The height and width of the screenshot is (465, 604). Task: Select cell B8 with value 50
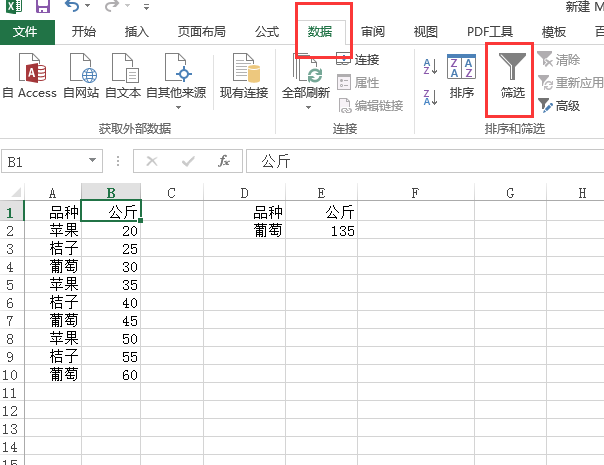click(111, 338)
